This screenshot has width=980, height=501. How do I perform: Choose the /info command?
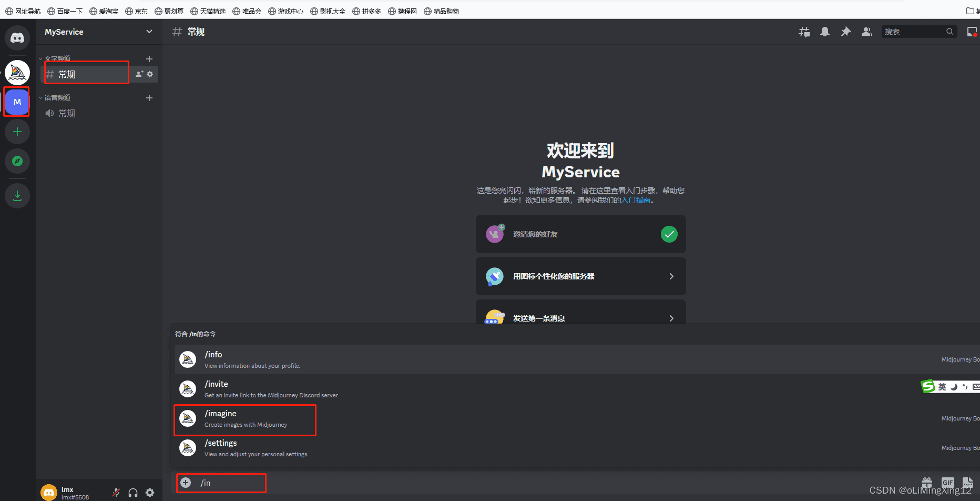pos(577,359)
